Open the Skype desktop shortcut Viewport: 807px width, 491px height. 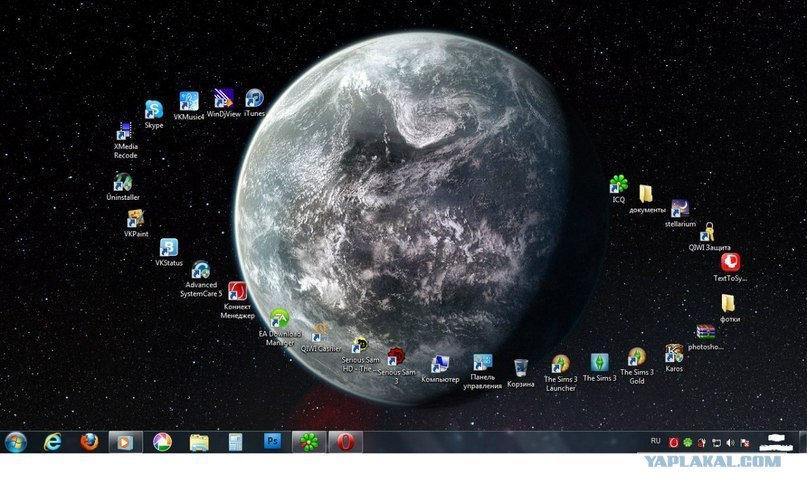tap(153, 110)
